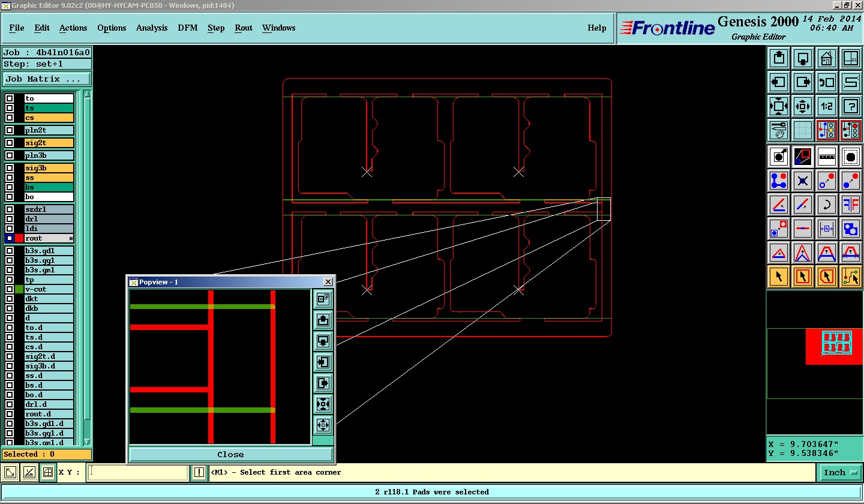Click the pan right icon in the right toolbar
864x504 pixels.
point(803,82)
